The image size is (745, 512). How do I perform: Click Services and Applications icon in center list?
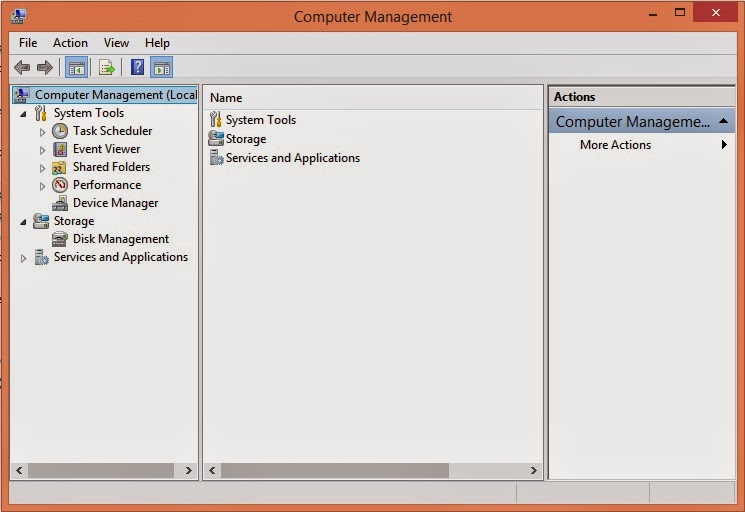tap(216, 157)
